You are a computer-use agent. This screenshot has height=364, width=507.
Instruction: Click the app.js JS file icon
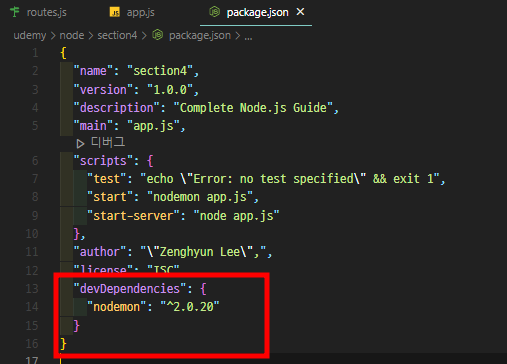click(115, 12)
